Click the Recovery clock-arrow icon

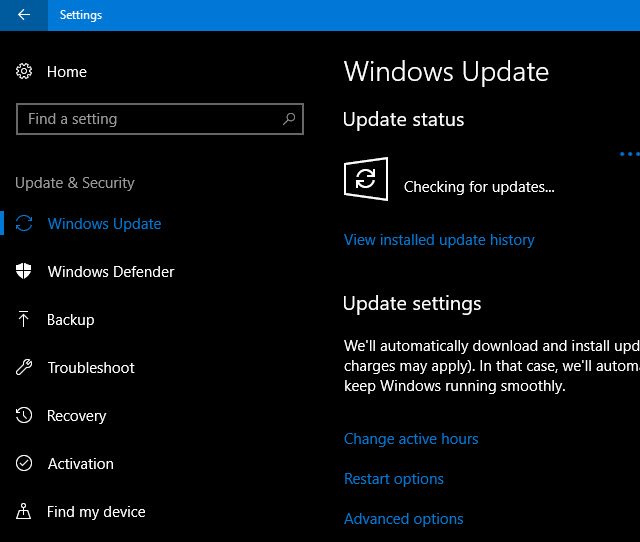tap(24, 415)
